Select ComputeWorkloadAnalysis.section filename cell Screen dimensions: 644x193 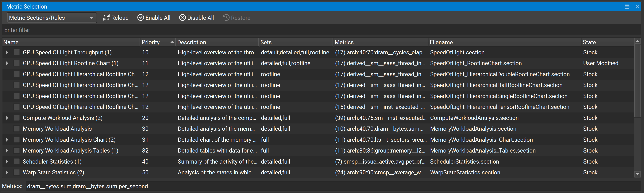[x=474, y=118]
